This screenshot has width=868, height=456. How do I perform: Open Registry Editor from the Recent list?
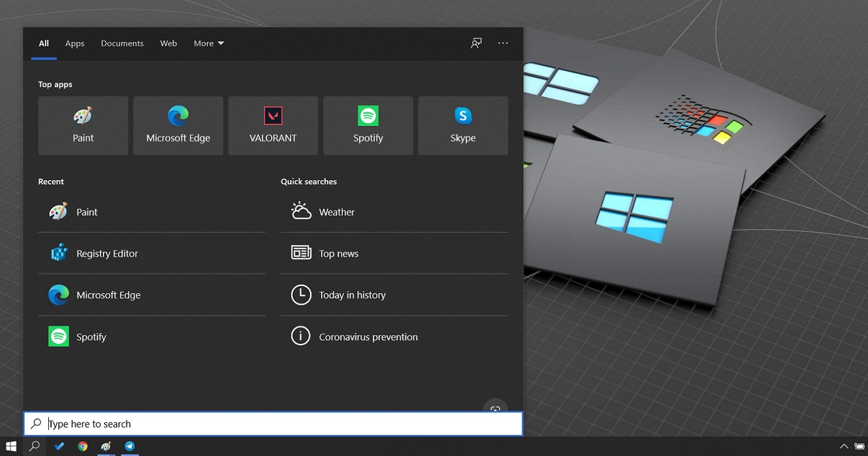[x=152, y=254]
